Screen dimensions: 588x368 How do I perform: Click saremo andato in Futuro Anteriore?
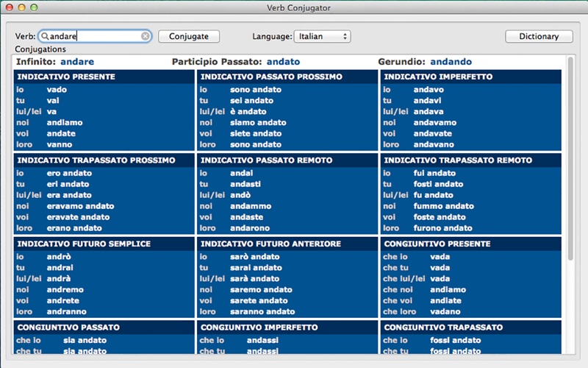pyautogui.click(x=261, y=289)
